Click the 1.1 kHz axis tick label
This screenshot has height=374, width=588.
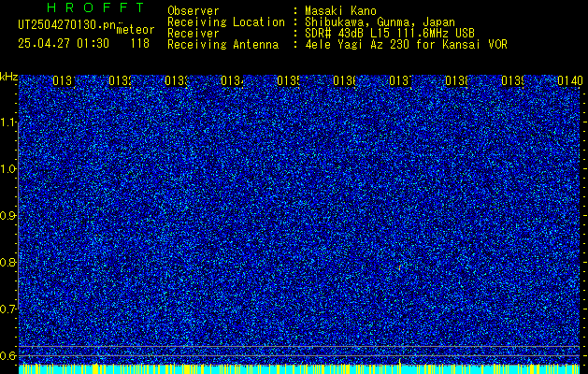coord(8,122)
